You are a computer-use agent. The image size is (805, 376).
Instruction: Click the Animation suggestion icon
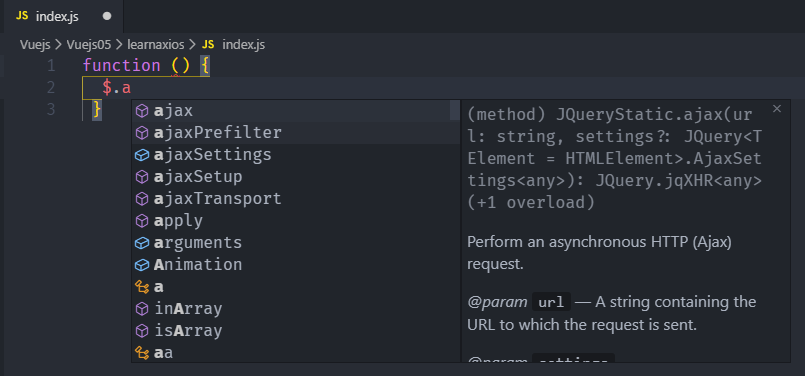[x=142, y=265]
